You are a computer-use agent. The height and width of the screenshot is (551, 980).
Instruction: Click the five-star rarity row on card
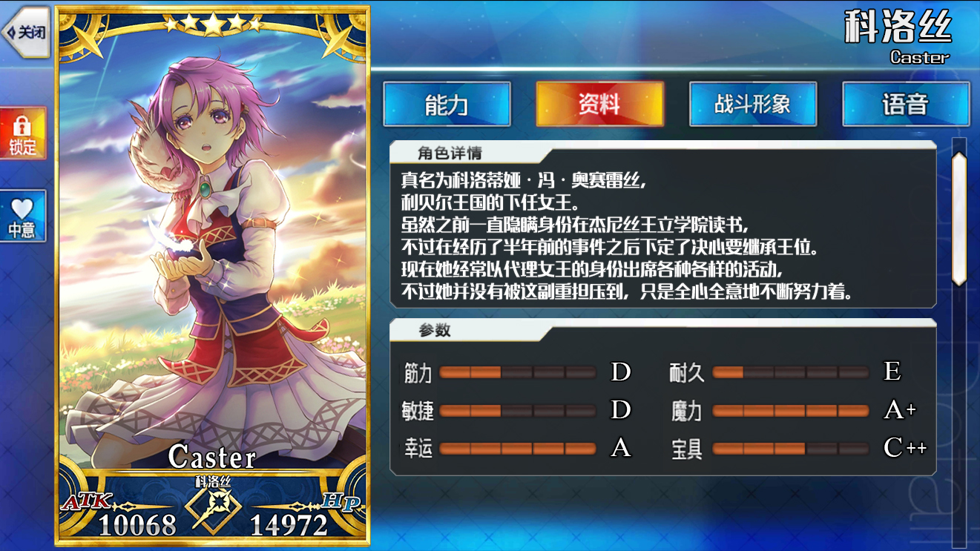(213, 24)
